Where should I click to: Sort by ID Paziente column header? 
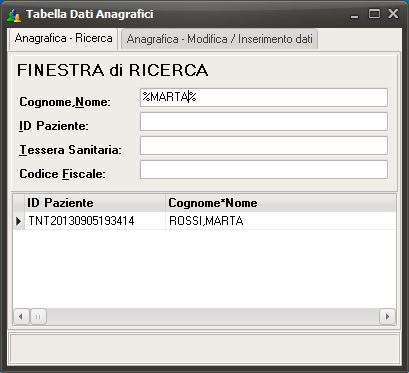[x=95, y=203]
